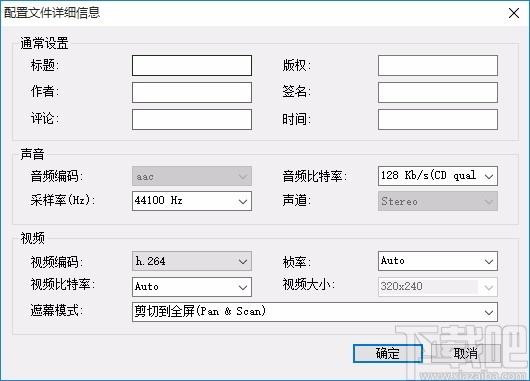Click the 时间 input field
530x381 pixels.
pos(438,119)
